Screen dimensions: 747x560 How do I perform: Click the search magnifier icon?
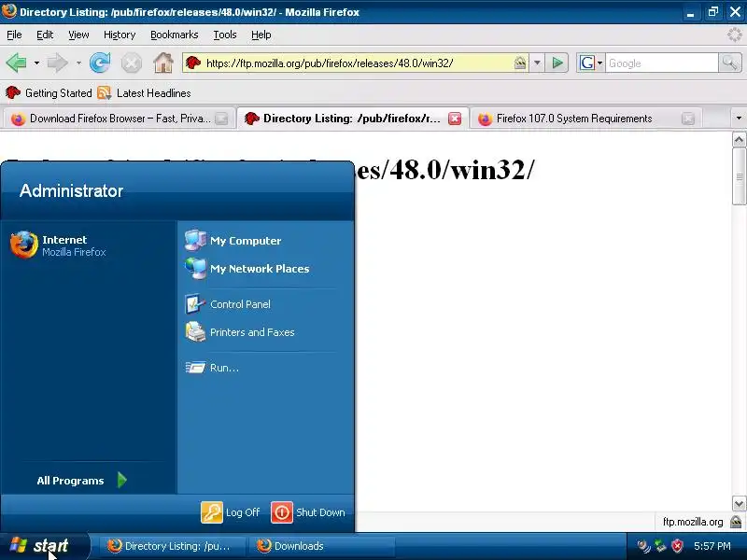pos(729,63)
